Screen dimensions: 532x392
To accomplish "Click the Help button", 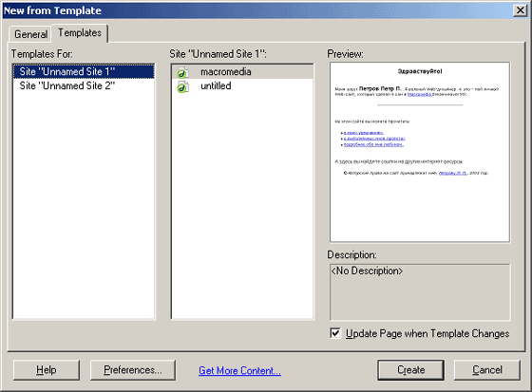I will [47, 370].
